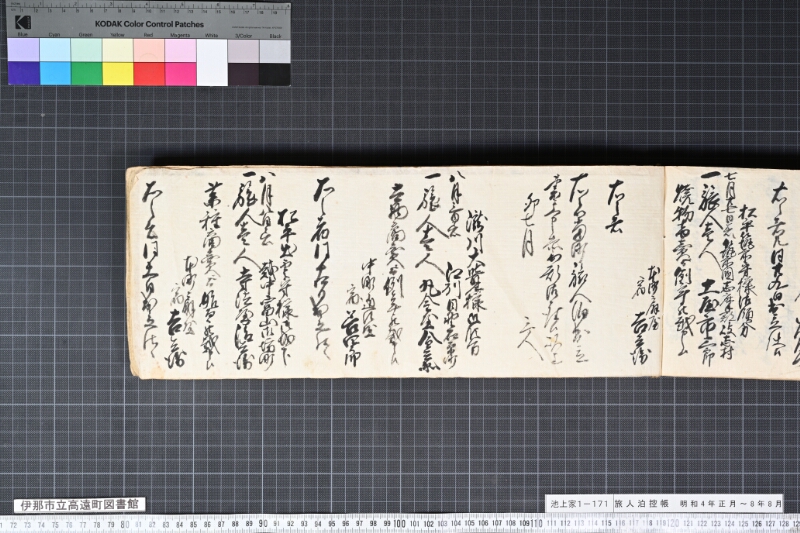The height and width of the screenshot is (533, 800).
Task: Pick the saturated red patch
Action: (149, 73)
